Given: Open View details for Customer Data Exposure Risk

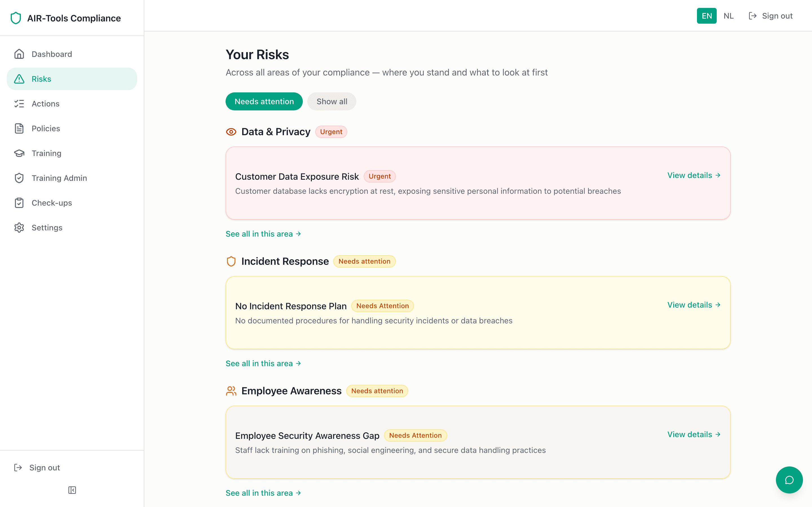Looking at the screenshot, I should pos(693,175).
